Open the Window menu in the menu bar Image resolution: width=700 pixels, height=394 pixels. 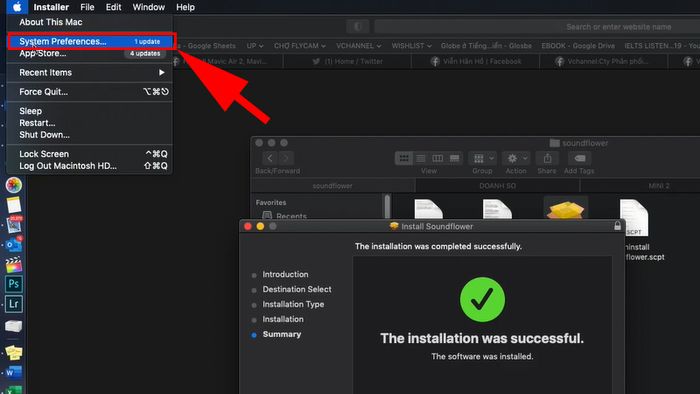click(149, 7)
